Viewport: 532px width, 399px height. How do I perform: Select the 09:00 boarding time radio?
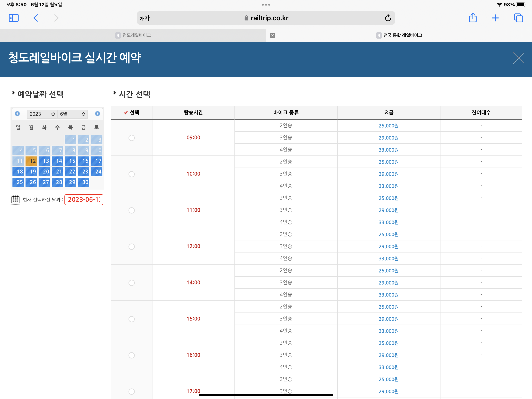(x=132, y=138)
